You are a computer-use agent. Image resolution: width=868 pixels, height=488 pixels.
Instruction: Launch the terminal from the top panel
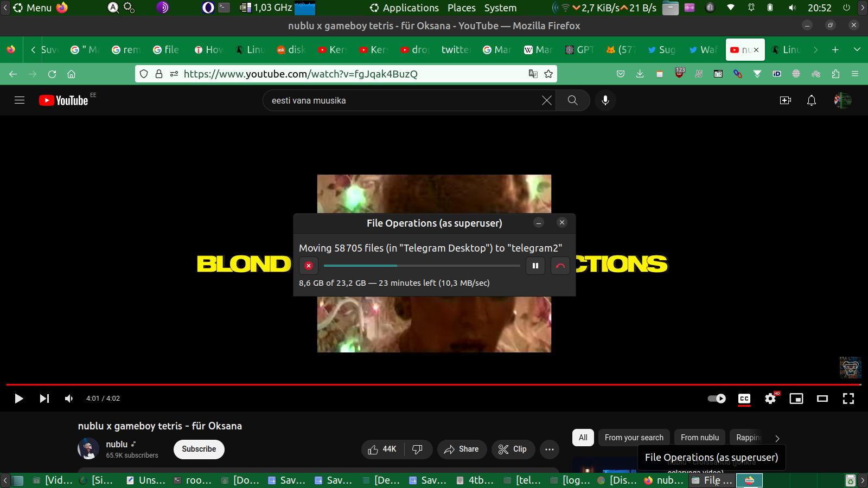[224, 8]
